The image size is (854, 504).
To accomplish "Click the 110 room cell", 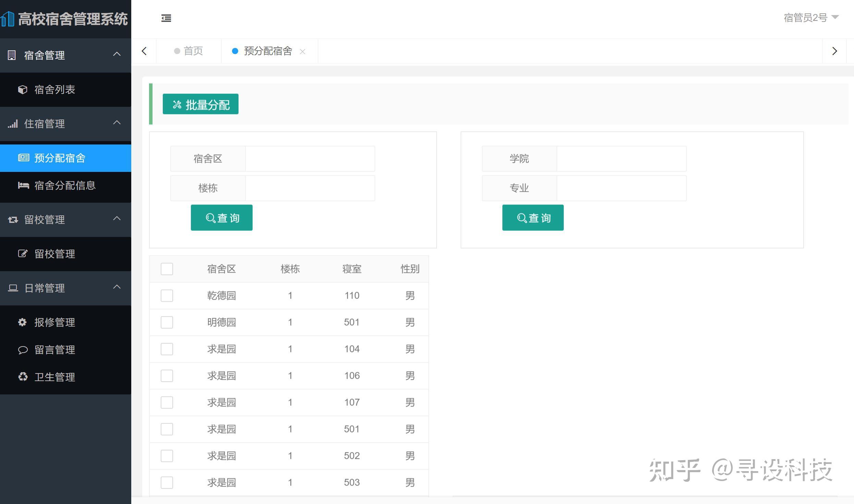I will tap(352, 295).
